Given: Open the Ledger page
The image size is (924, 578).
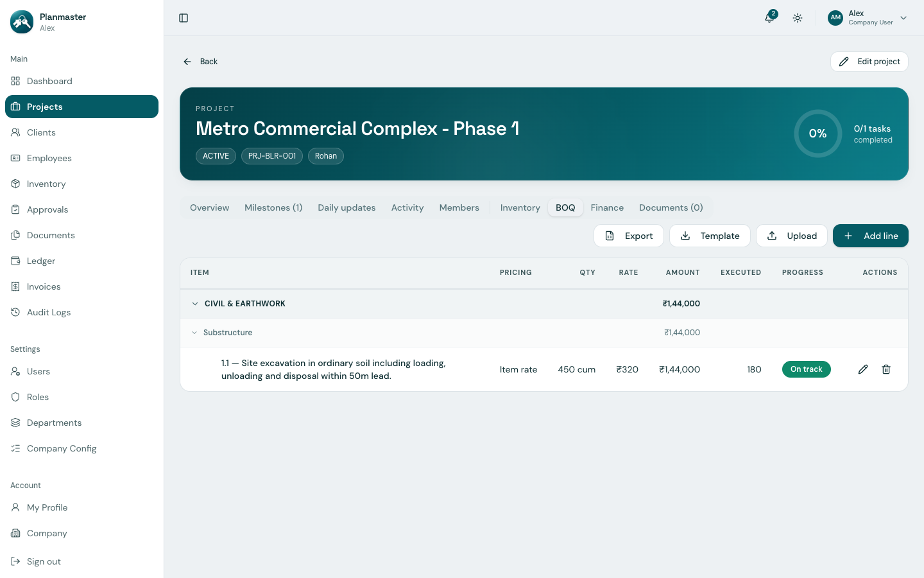Looking at the screenshot, I should click(81, 261).
